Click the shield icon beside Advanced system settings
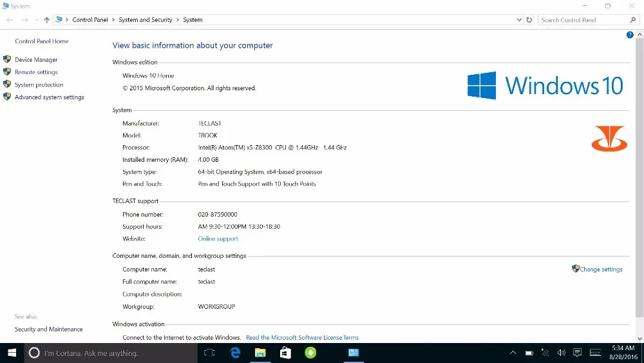The height and width of the screenshot is (363, 644). (7, 97)
